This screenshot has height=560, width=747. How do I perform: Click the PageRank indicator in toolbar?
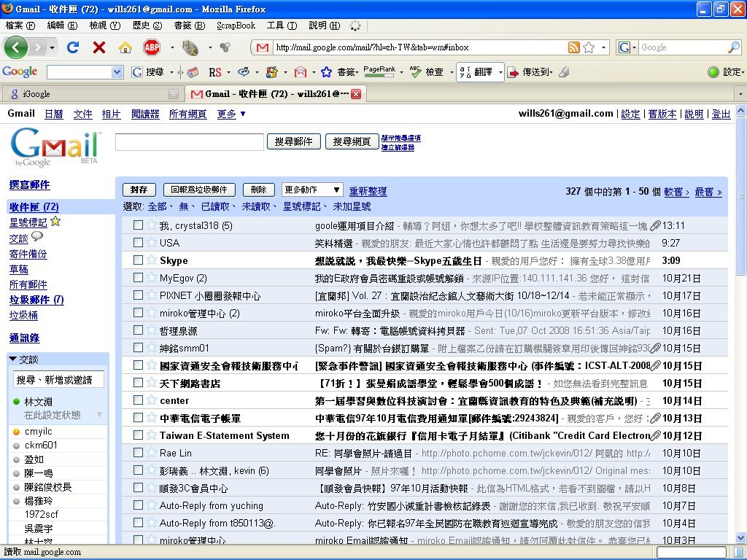[379, 72]
